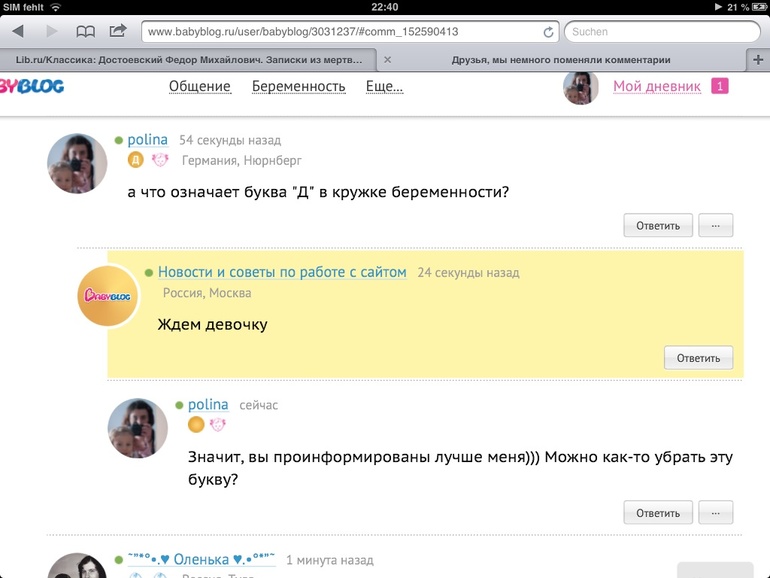This screenshot has width=770, height=578.
Task: Expand the Еще... menu
Action: pyautogui.click(x=384, y=86)
